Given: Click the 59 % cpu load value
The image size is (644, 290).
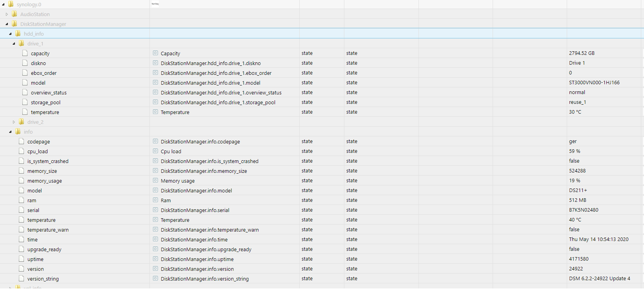Looking at the screenshot, I should tap(575, 151).
